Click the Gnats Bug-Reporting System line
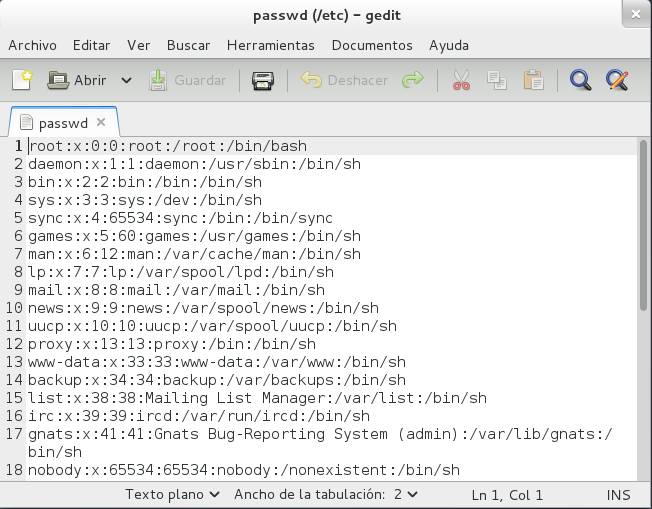Screen dimensions: 652x509 pos(320,442)
